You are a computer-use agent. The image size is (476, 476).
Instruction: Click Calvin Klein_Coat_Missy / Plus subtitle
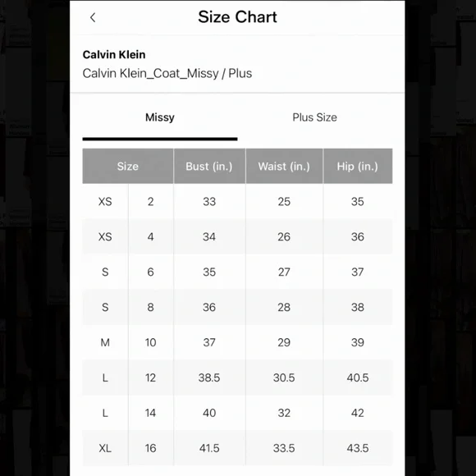(x=167, y=74)
